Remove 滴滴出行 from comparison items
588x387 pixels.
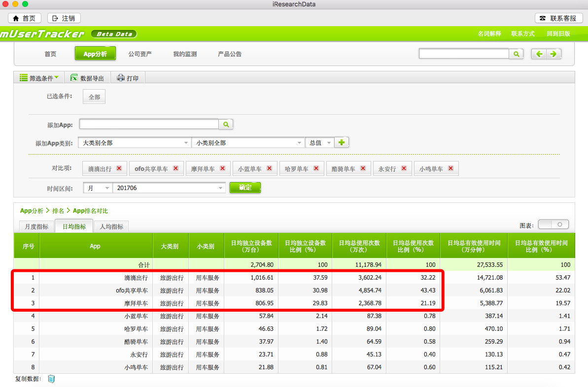point(119,168)
